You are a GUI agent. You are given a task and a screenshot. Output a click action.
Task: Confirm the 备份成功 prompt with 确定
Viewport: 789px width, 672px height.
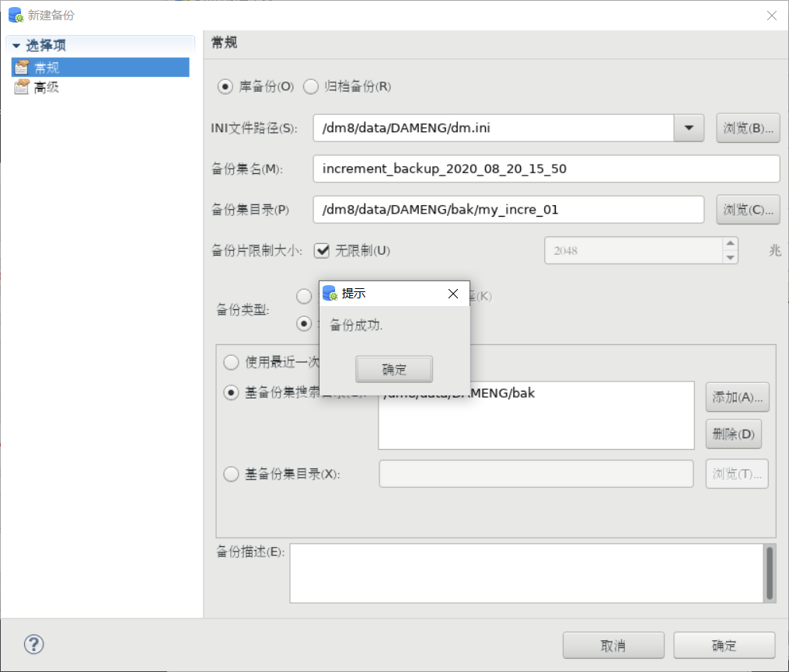coord(394,369)
